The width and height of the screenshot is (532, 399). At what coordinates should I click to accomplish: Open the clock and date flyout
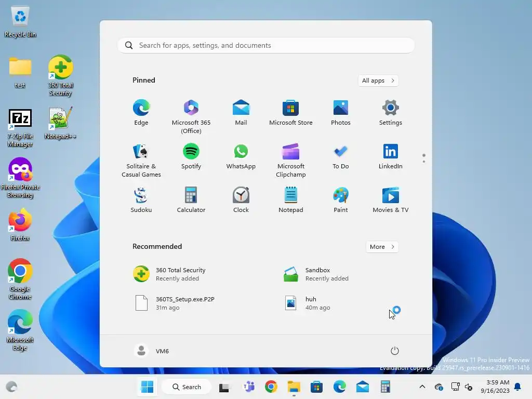pyautogui.click(x=495, y=387)
